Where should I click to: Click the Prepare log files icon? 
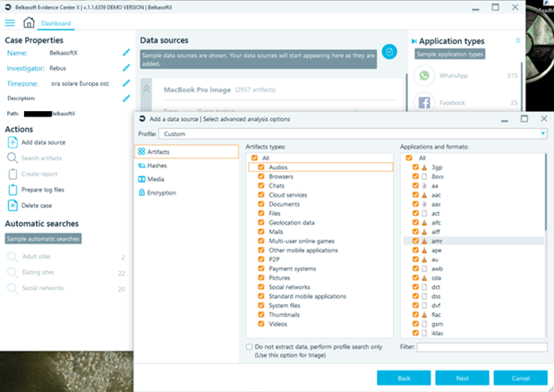point(13,190)
